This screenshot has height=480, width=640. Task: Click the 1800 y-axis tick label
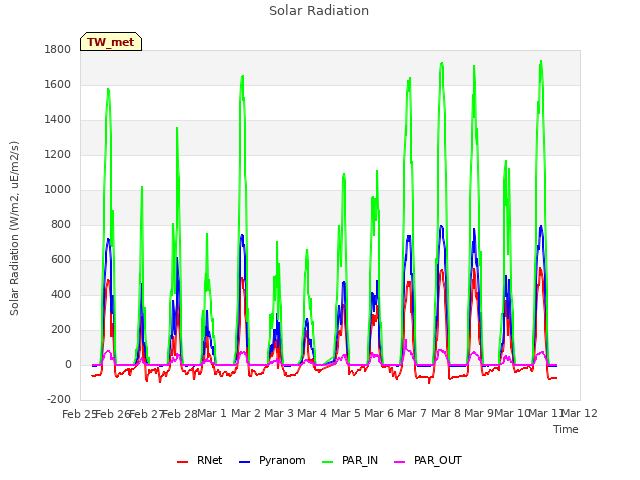(x=58, y=49)
